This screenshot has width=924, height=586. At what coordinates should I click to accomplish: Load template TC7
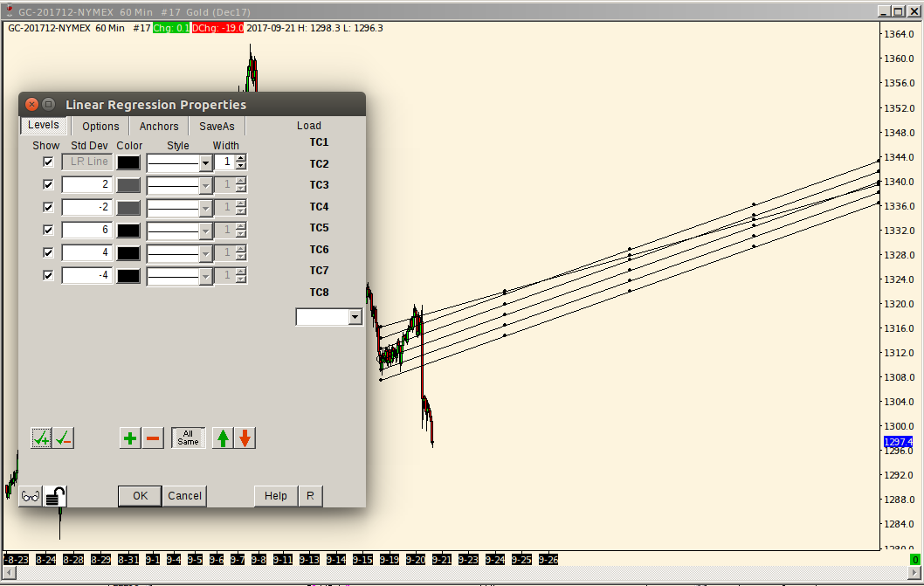[x=319, y=271]
